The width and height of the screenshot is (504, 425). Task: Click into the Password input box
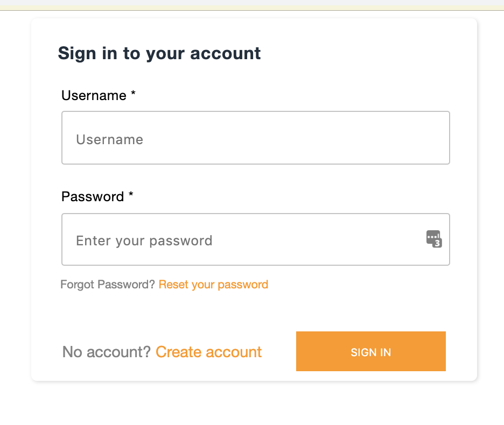click(242, 240)
